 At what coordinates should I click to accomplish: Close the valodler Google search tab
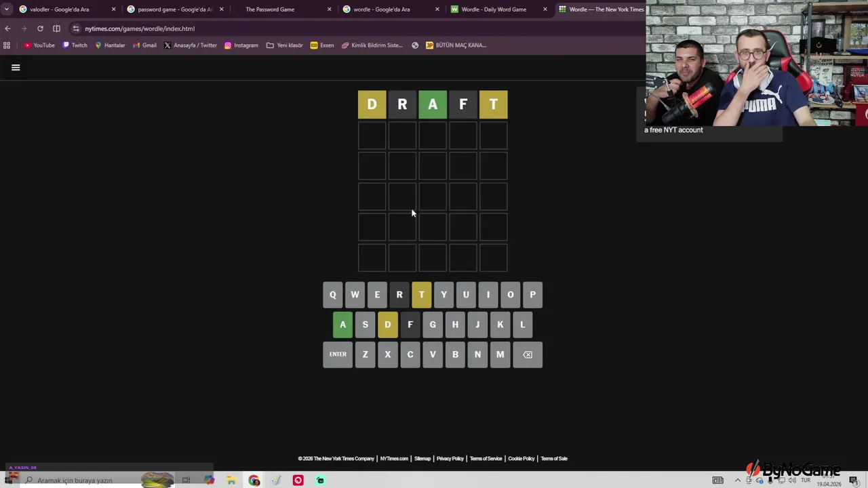(x=113, y=9)
